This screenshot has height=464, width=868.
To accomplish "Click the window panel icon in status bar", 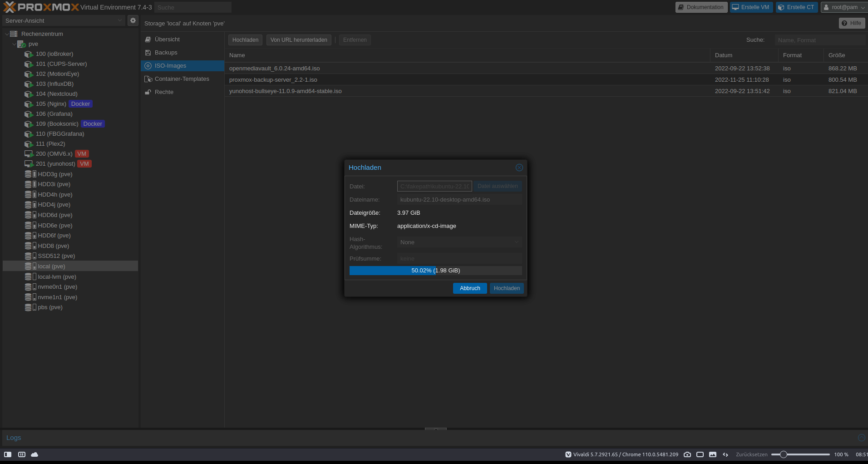I will [700, 454].
